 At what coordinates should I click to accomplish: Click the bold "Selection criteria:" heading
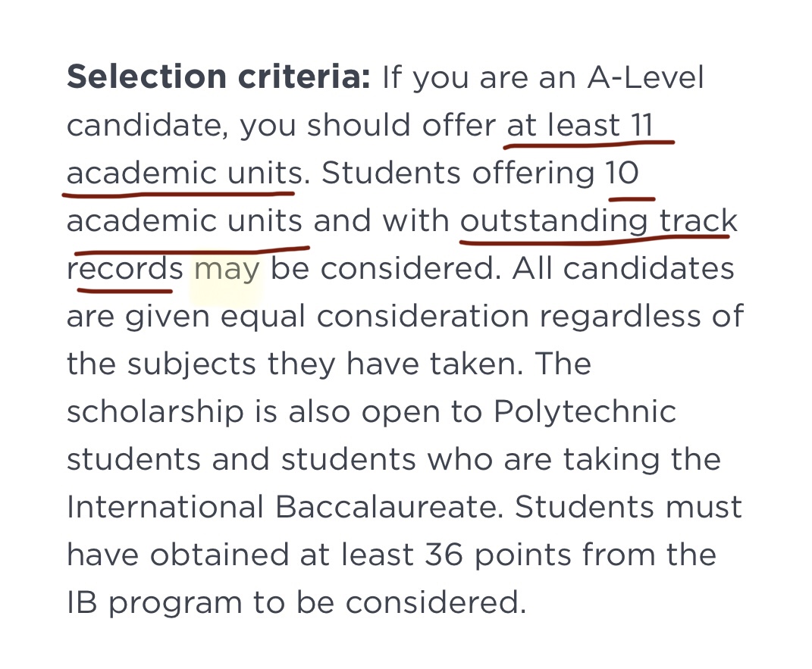[x=218, y=77]
